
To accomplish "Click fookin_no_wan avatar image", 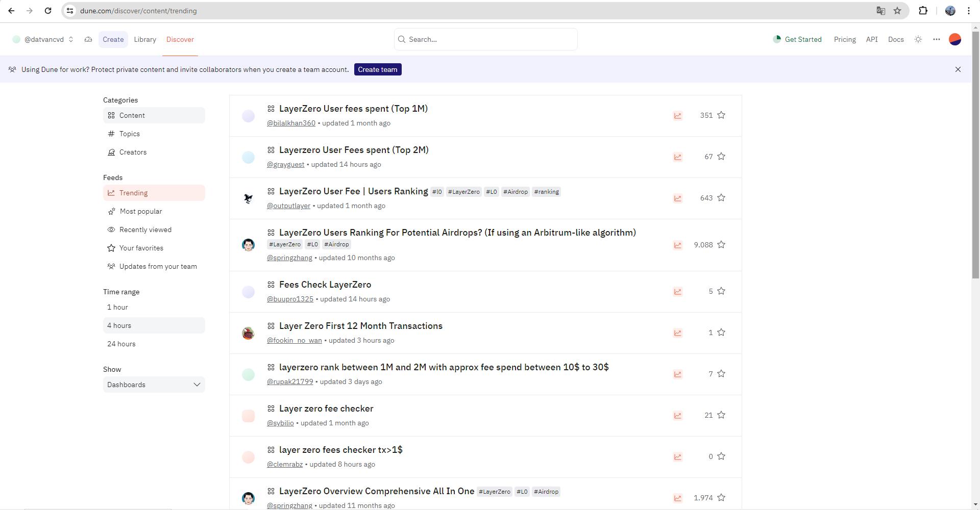I will point(248,333).
